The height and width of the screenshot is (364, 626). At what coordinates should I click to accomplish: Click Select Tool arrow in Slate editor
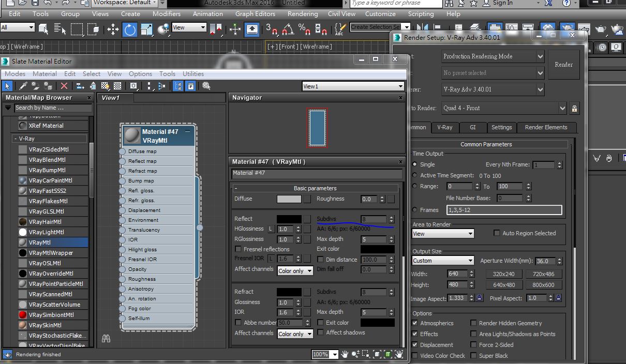pyautogui.click(x=7, y=86)
